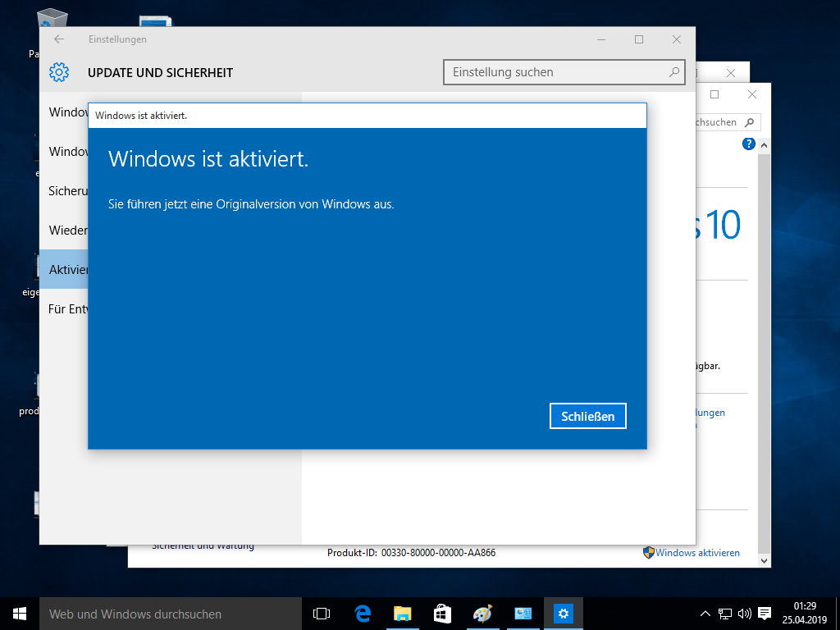Image resolution: width=840 pixels, height=630 pixels.
Task: Launch Paint from the taskbar
Action: pos(482,613)
